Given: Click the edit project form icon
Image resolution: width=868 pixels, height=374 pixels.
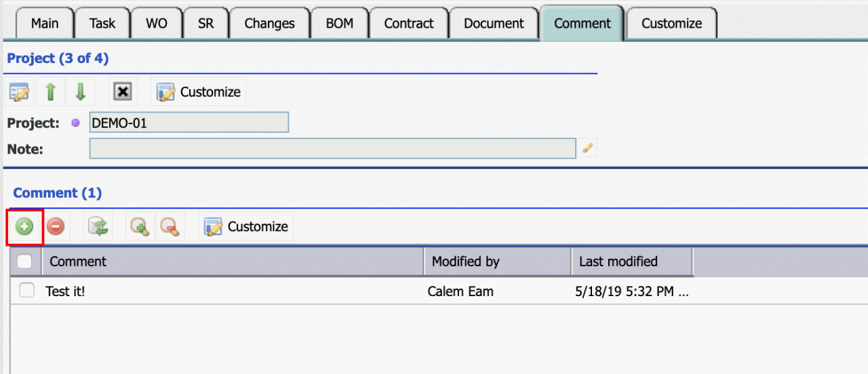Looking at the screenshot, I should pyautogui.click(x=20, y=92).
